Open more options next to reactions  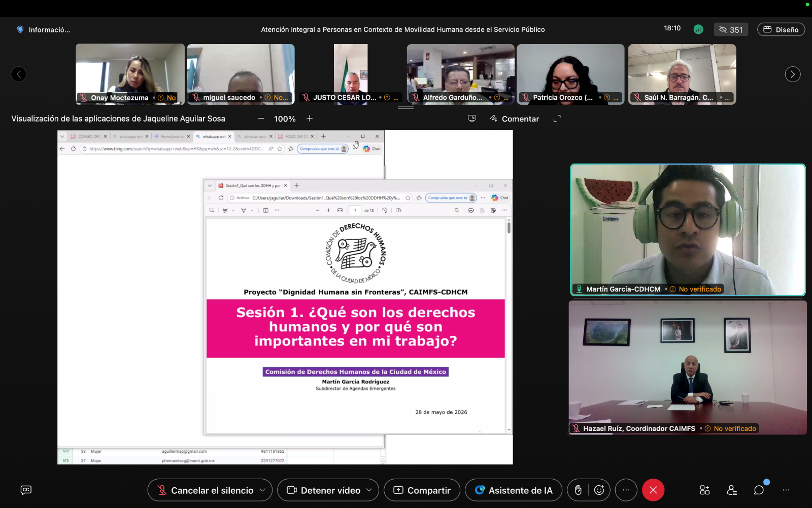point(626,490)
